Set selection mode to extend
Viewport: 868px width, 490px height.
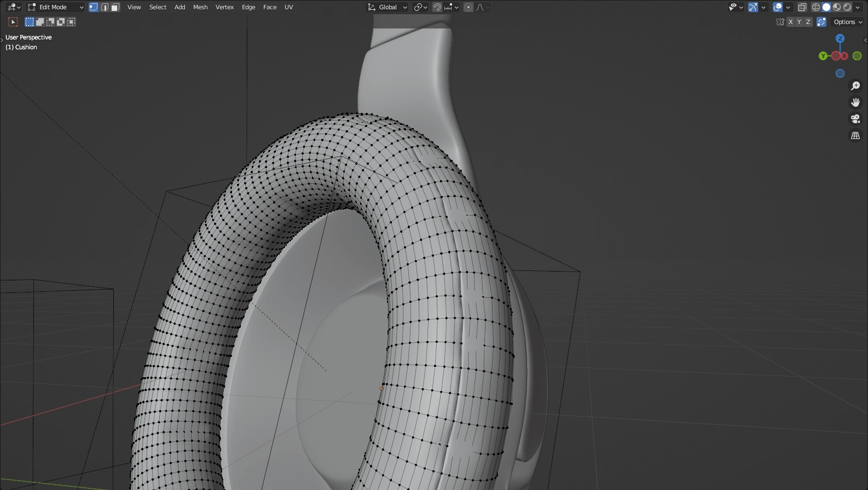pyautogui.click(x=40, y=22)
